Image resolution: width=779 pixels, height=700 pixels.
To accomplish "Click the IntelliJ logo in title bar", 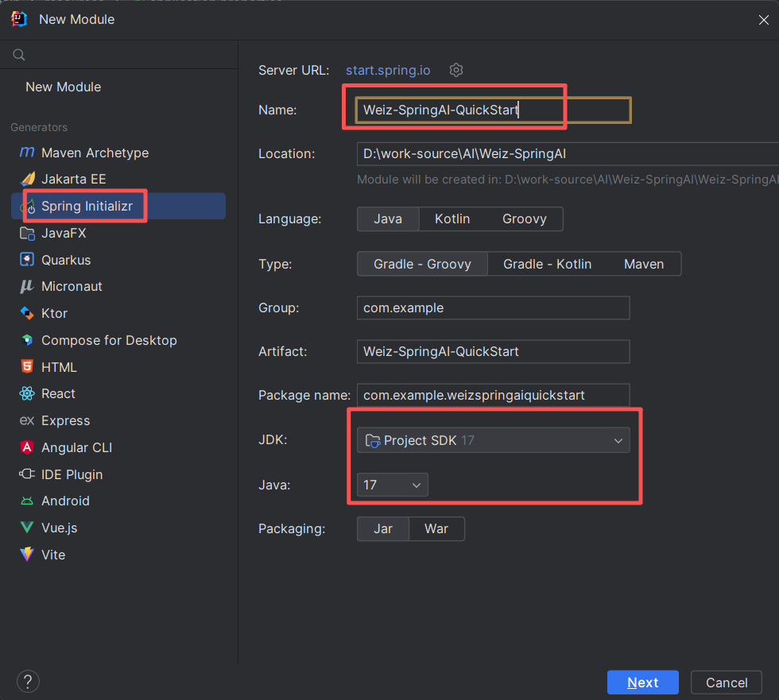I will (19, 19).
